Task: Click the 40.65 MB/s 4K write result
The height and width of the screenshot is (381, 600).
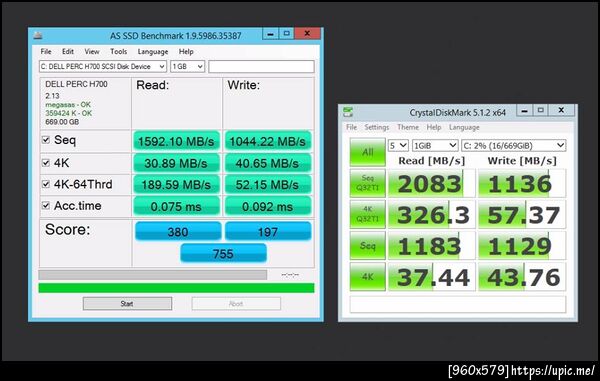Action: coord(268,163)
